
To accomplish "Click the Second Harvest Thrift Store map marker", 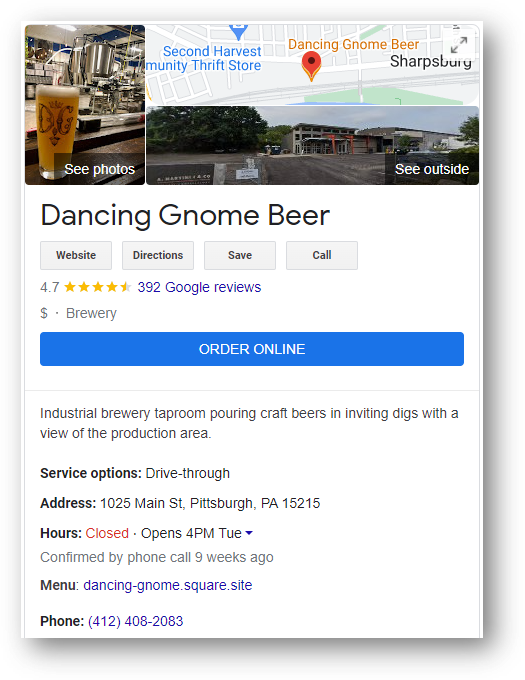I will [x=238, y=31].
